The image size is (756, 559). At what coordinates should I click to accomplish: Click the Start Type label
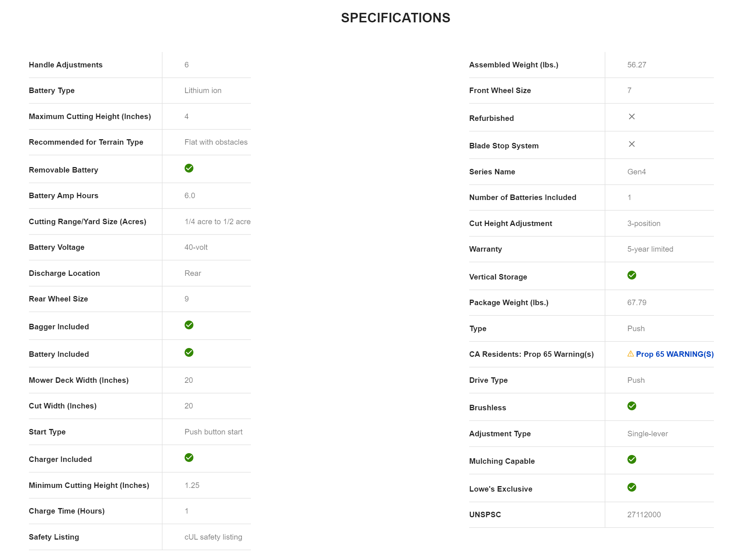tap(47, 432)
